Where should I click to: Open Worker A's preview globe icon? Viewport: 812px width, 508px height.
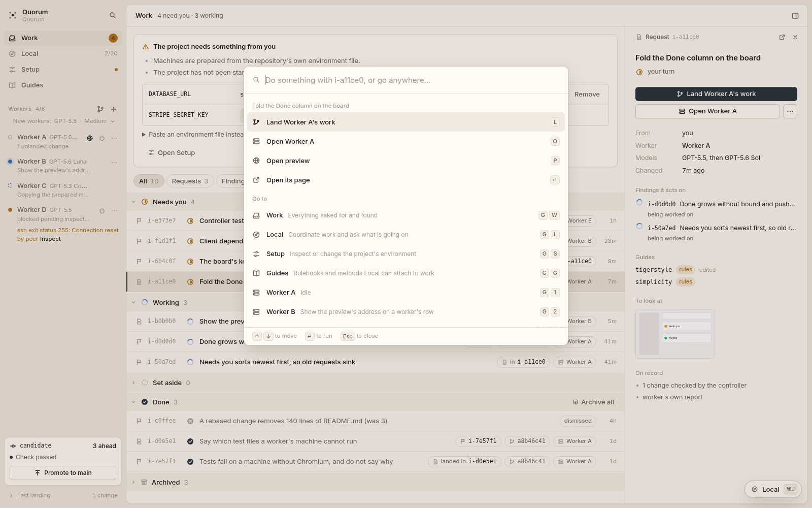pos(90,138)
